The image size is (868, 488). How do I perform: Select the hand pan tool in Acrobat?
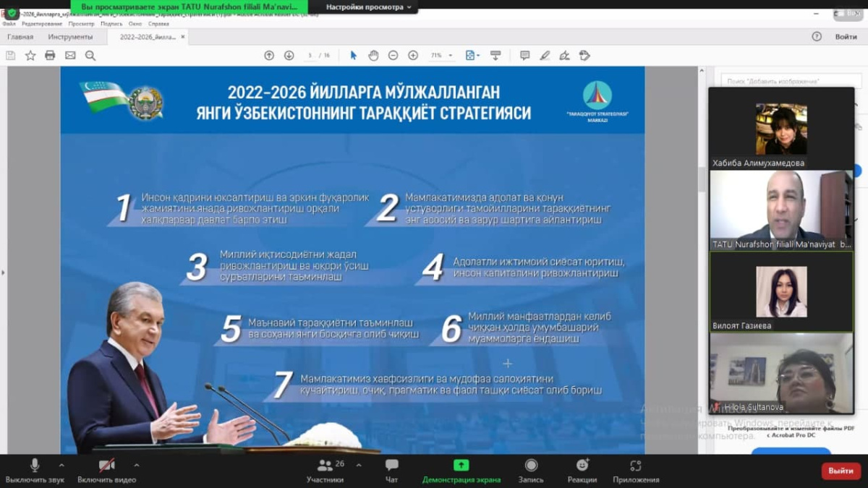(373, 56)
